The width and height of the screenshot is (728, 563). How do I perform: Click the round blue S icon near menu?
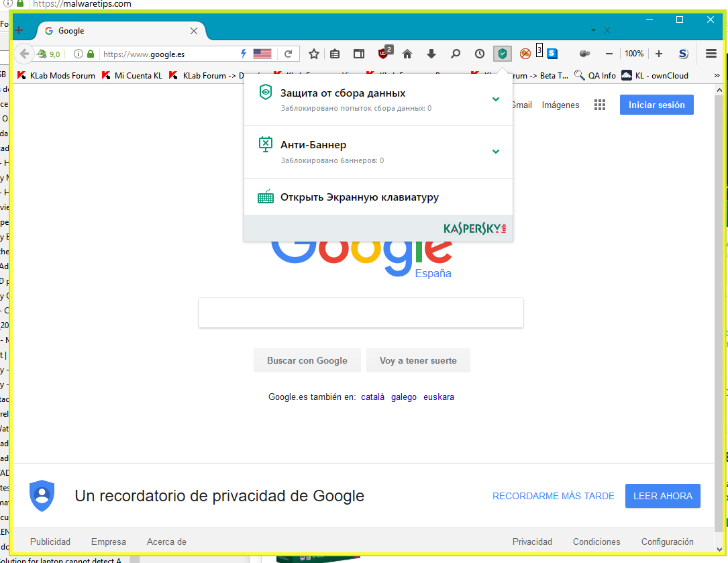click(x=683, y=54)
